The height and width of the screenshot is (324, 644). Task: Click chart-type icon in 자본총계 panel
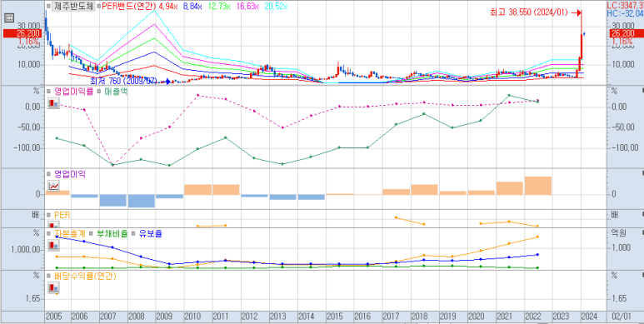(54, 246)
